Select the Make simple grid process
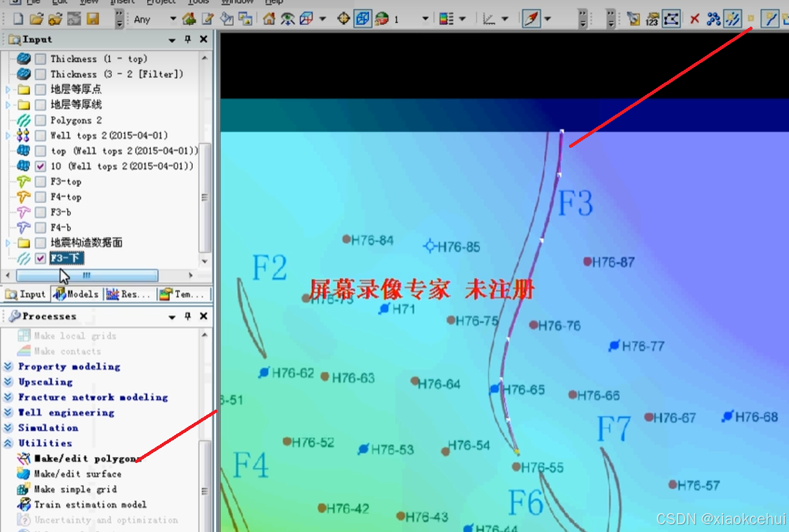The height and width of the screenshot is (532, 789). click(75, 489)
